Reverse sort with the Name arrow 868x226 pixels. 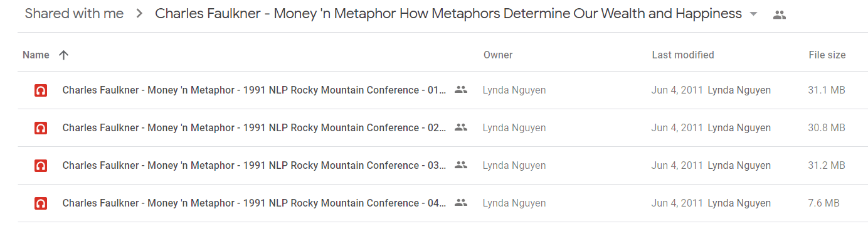tap(63, 55)
